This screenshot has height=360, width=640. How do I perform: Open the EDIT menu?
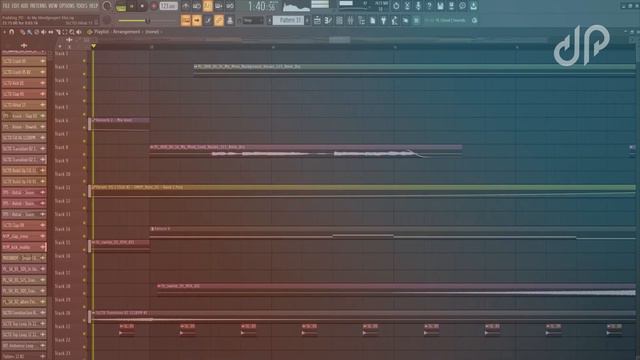click(x=16, y=6)
